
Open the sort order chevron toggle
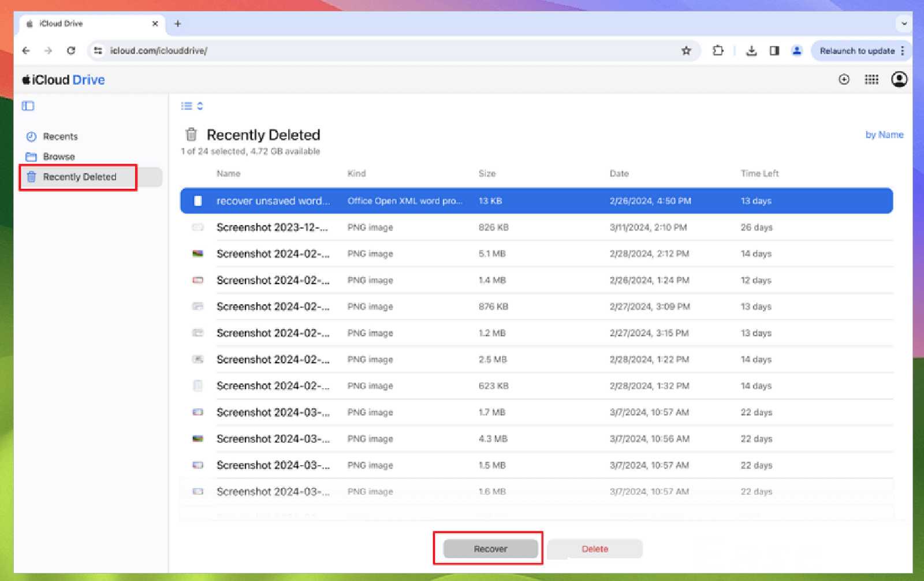(199, 106)
